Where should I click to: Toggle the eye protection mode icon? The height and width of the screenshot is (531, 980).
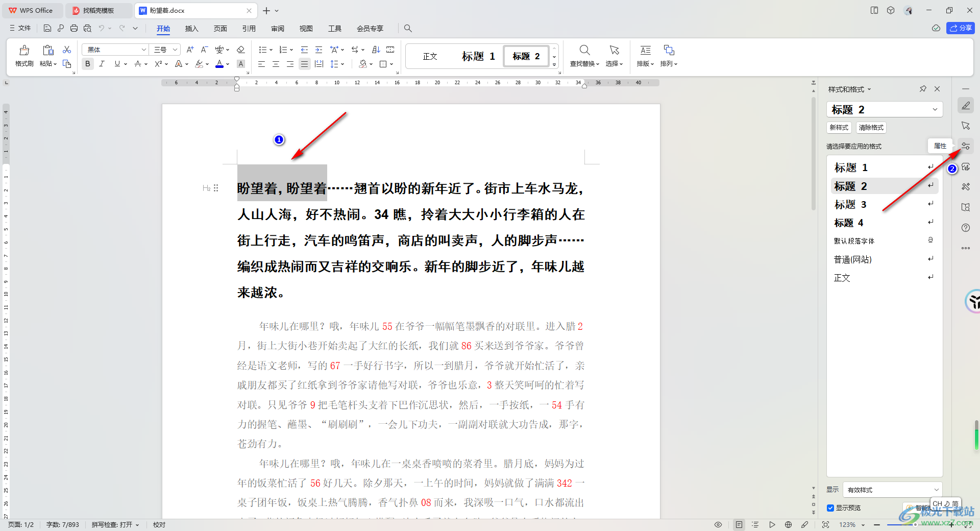(x=718, y=524)
